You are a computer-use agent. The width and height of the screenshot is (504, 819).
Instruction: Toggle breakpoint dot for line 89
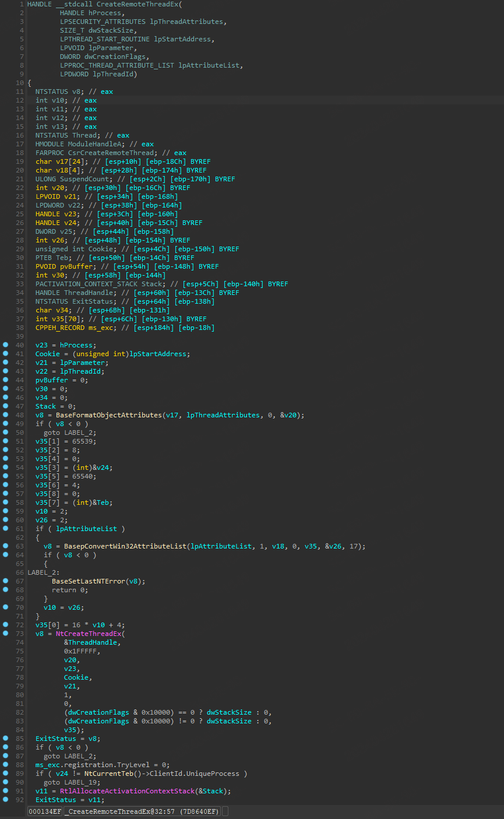pos(5,774)
